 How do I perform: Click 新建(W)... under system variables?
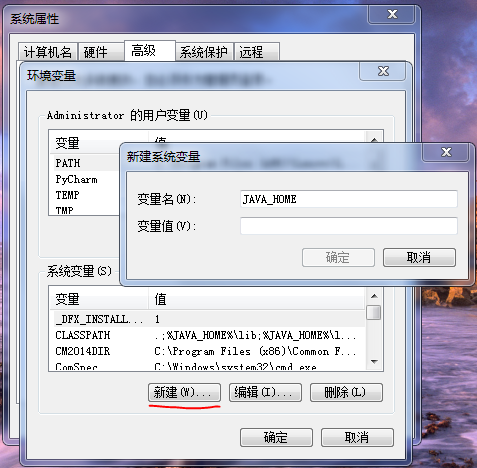tap(184, 392)
